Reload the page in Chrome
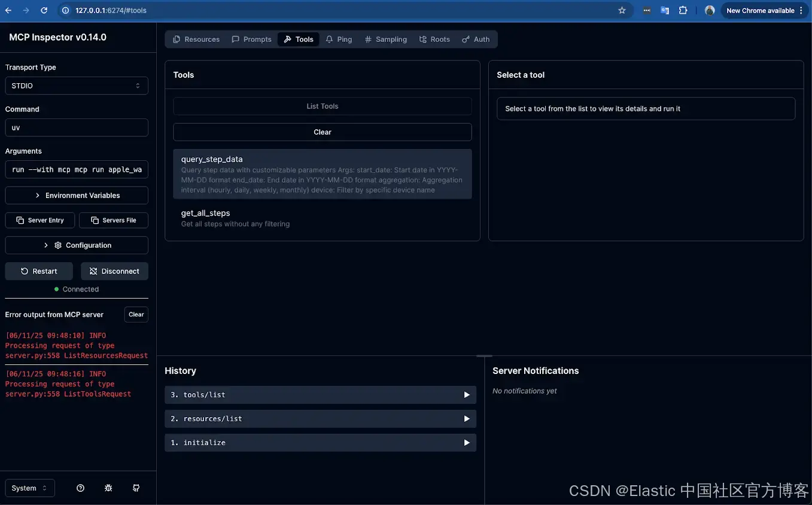 [x=44, y=11]
